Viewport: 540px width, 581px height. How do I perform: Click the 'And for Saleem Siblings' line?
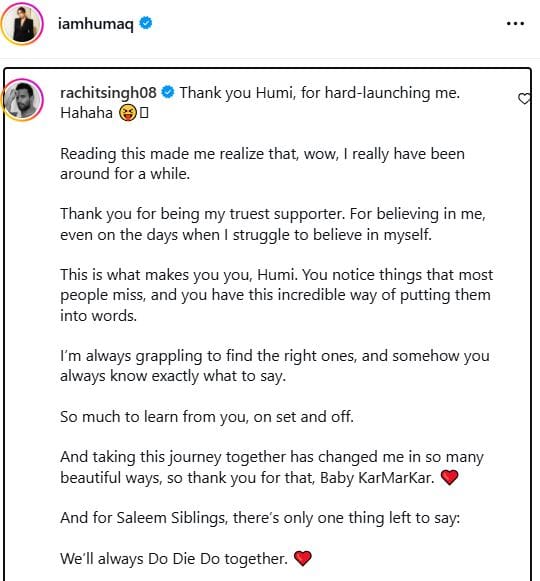click(260, 518)
